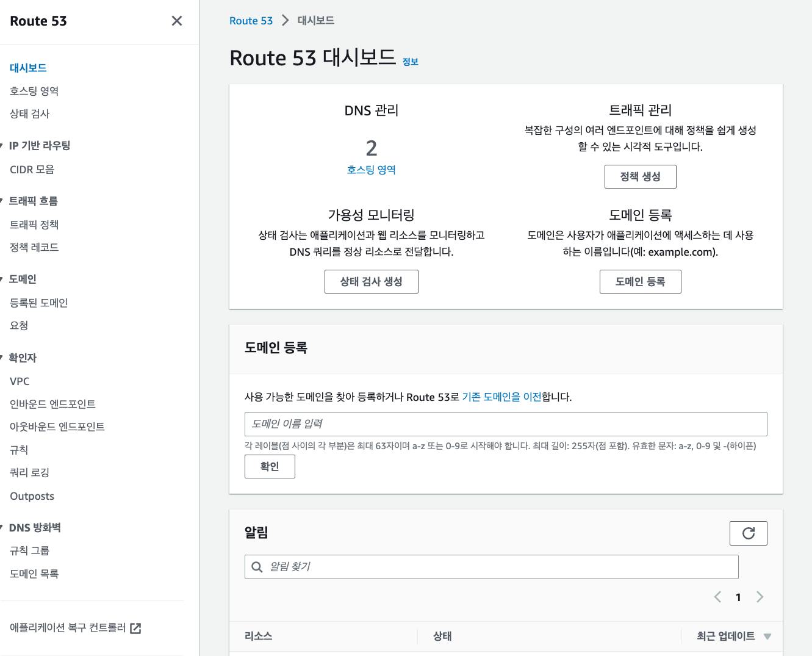Image resolution: width=812 pixels, height=656 pixels.
Task: Sort by 최근 업데이트 arrow icon
Action: point(767,636)
